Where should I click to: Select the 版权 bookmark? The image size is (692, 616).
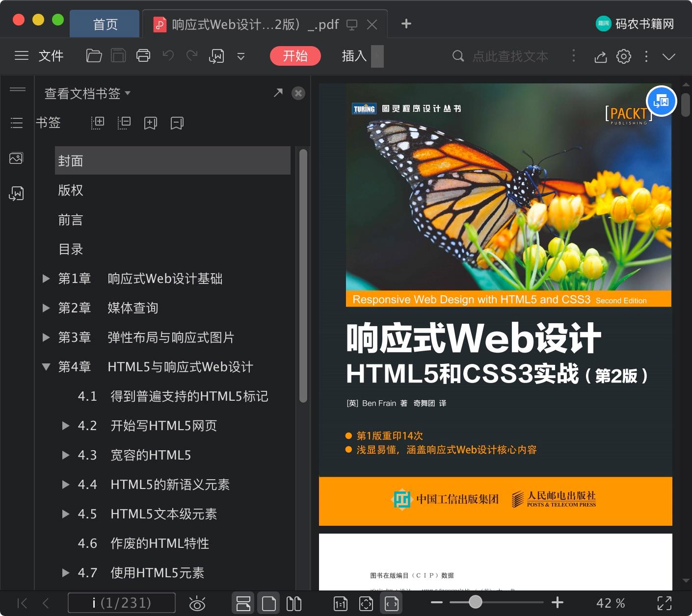[x=71, y=190]
